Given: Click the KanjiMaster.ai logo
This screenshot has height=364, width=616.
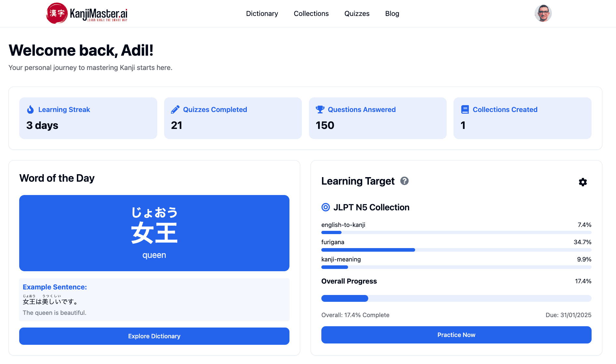Looking at the screenshot, I should coord(87,13).
